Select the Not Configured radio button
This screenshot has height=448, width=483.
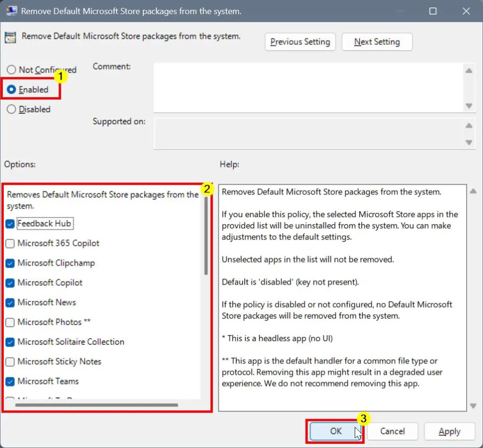click(11, 70)
